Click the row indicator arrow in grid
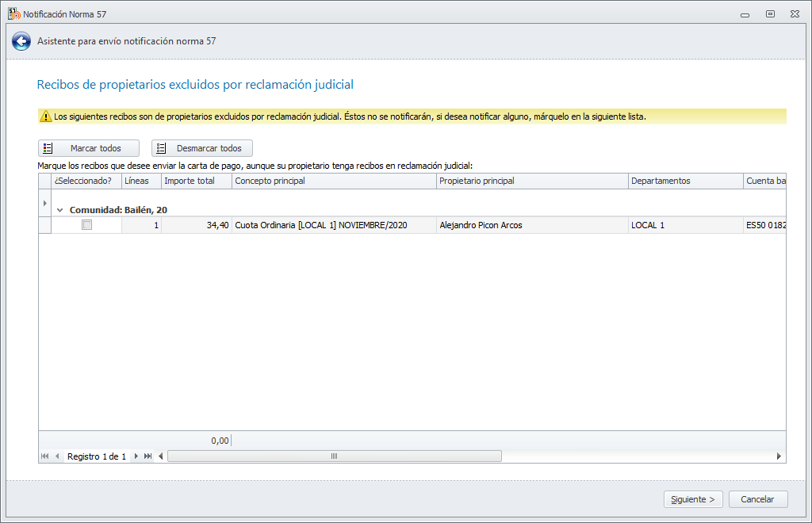 44,204
